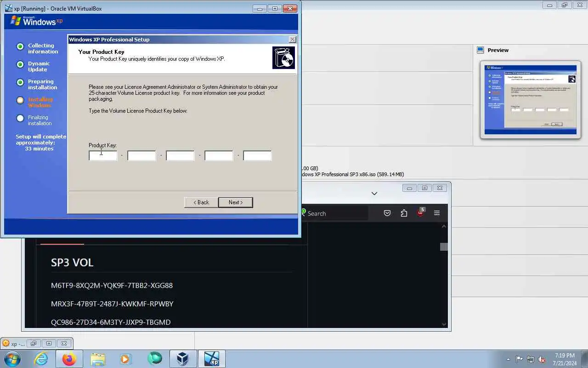This screenshot has width=588, height=368.
Task: Open the Action Center flag icon
Action: [519, 359]
